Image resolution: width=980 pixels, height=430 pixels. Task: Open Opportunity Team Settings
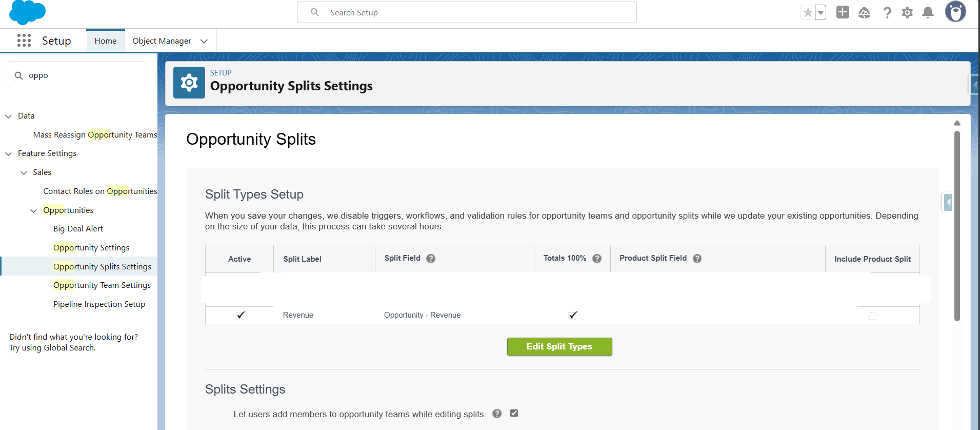[x=102, y=285]
